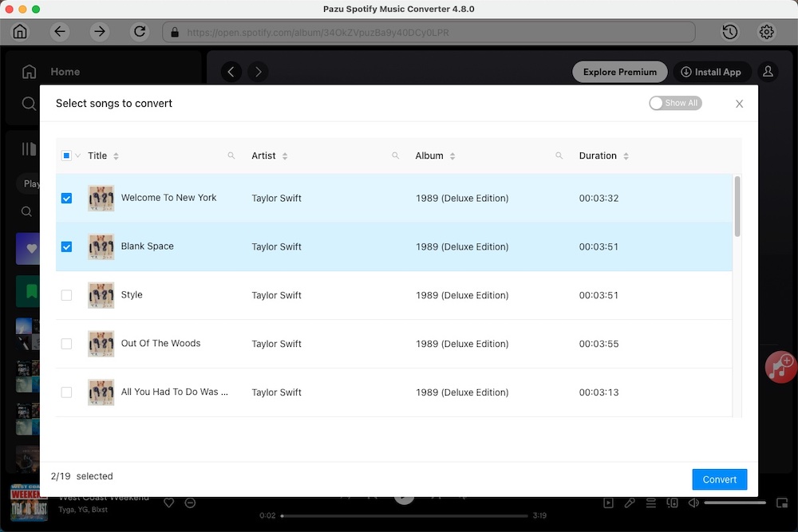This screenshot has width=798, height=532.
Task: Click the Home icon in the toolbar
Action: (x=20, y=32)
